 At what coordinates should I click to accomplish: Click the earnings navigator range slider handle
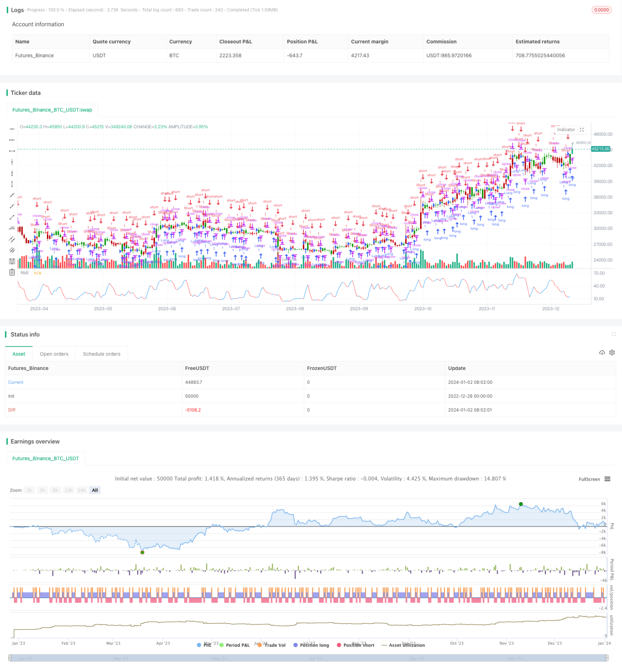[x=10, y=658]
